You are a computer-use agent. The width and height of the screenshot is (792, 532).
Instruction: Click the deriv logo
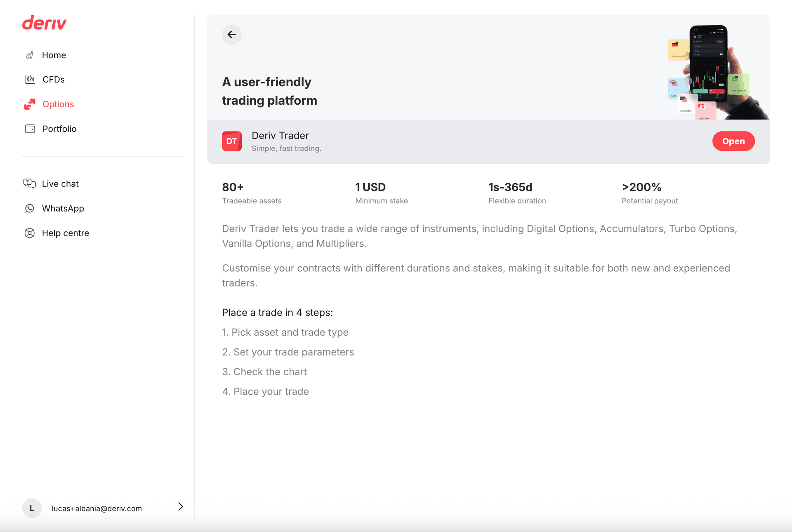tap(44, 23)
